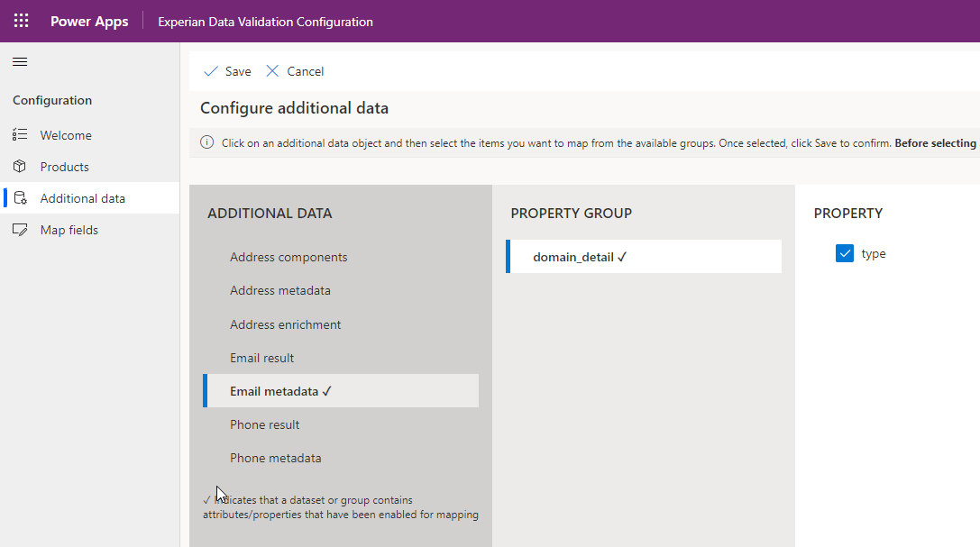Click the Welcome list icon in sidebar
The image size is (980, 547).
[20, 134]
